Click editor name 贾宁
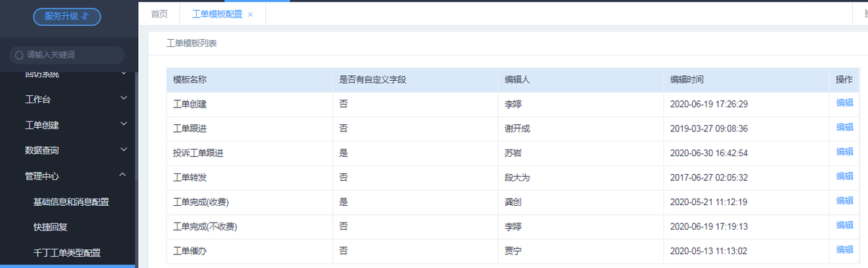Image resolution: width=868 pixels, height=268 pixels. (x=513, y=251)
